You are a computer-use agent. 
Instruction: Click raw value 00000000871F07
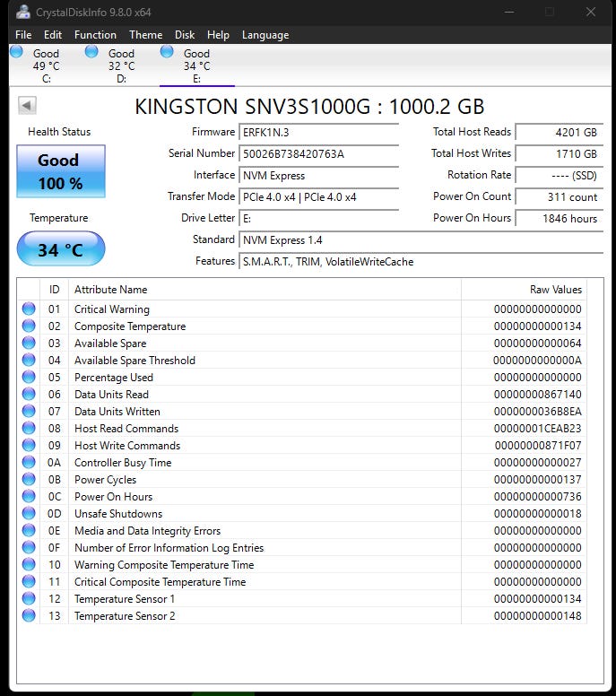pyautogui.click(x=538, y=445)
